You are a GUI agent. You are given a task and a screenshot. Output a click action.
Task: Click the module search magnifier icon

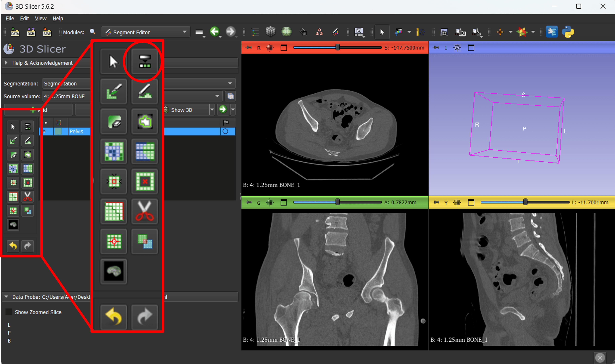(92, 32)
